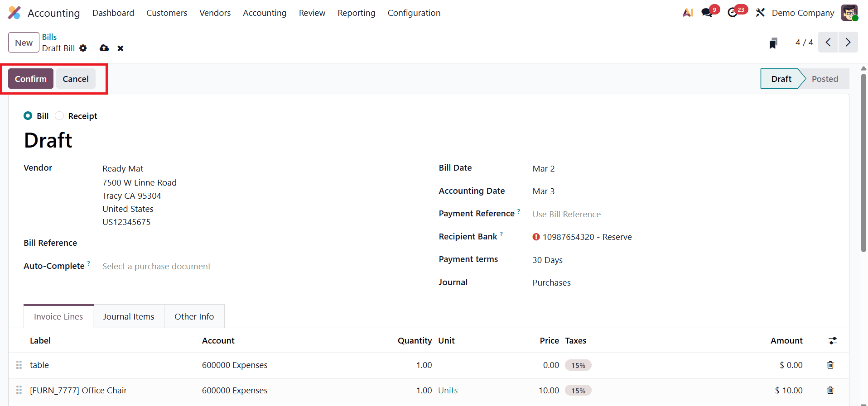The image size is (868, 406).
Task: Click the Draft status stage
Action: pos(781,79)
